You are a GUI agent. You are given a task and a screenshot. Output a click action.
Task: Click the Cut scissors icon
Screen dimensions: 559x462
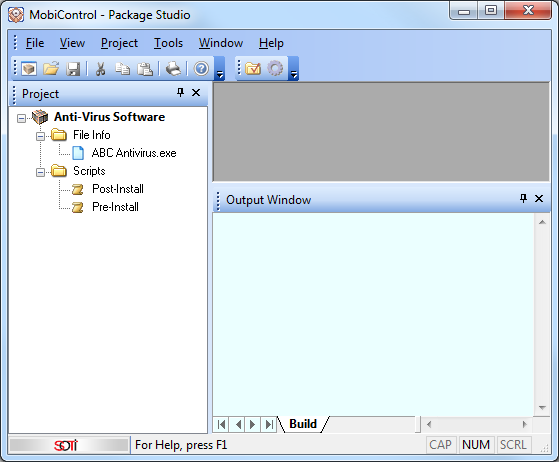(x=101, y=68)
